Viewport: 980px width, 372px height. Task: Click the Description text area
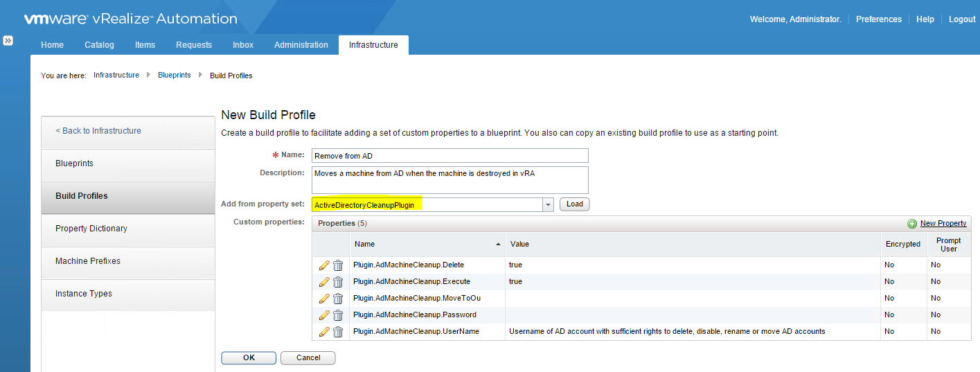pos(450,179)
